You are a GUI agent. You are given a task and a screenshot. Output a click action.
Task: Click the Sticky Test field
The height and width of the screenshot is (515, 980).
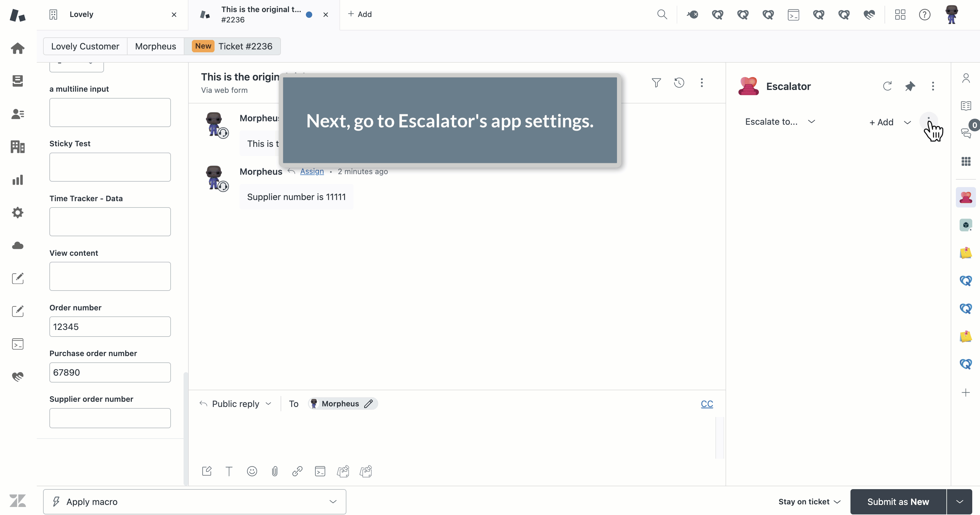(x=110, y=167)
